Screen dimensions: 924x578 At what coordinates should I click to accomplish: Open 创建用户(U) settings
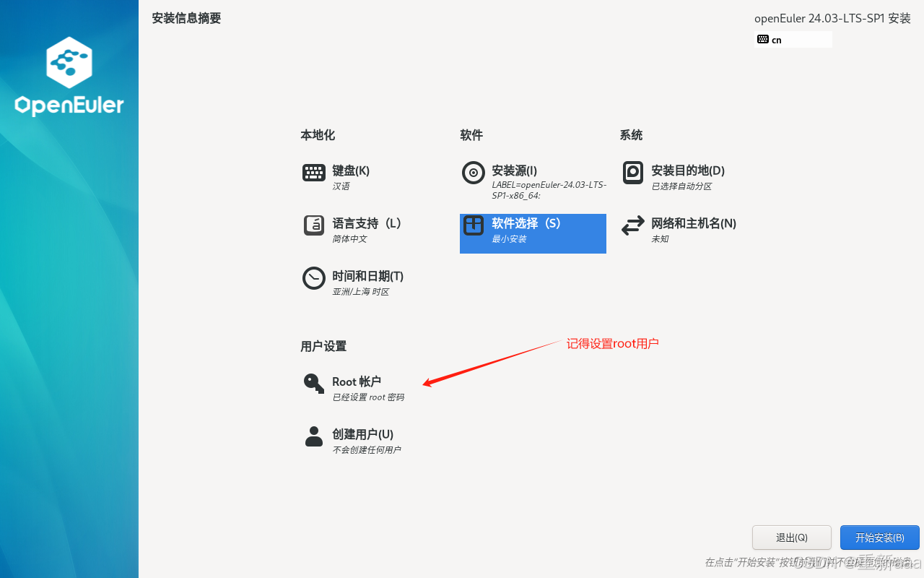(x=362, y=434)
